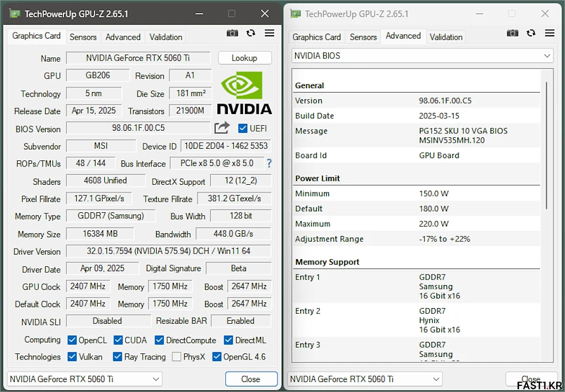565x392 pixels.
Task: Click the Entry 2 memory row GDDR7 Hynix
Action: [x=417, y=320]
